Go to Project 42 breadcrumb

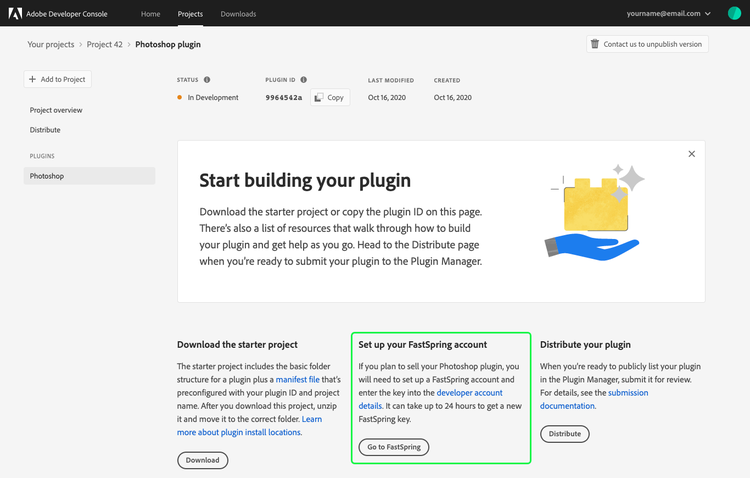pyautogui.click(x=105, y=44)
